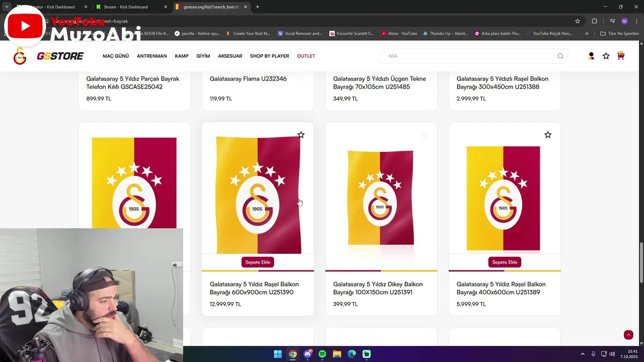Open AKSESUAR menu
The width and height of the screenshot is (644, 362).
pos(230,56)
